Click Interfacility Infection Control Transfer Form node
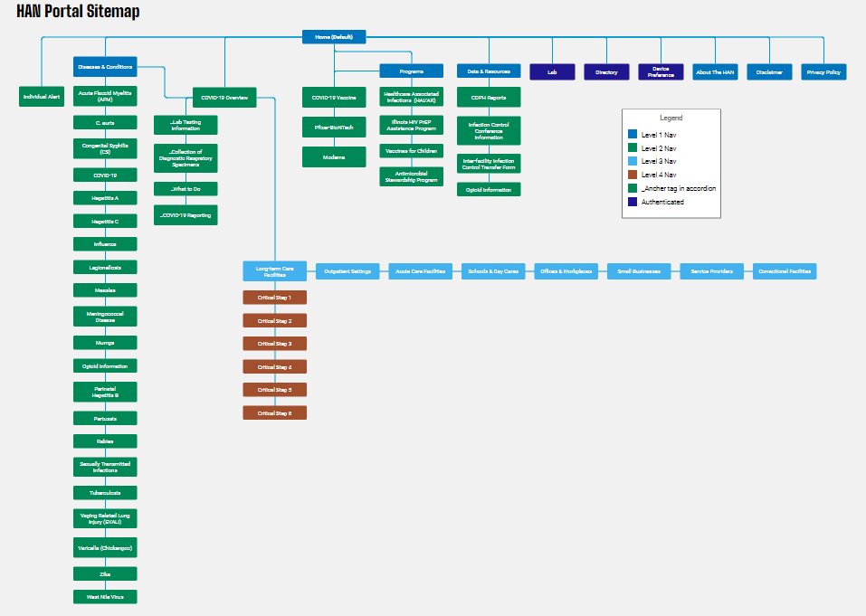This screenshot has width=866, height=616. 489,164
